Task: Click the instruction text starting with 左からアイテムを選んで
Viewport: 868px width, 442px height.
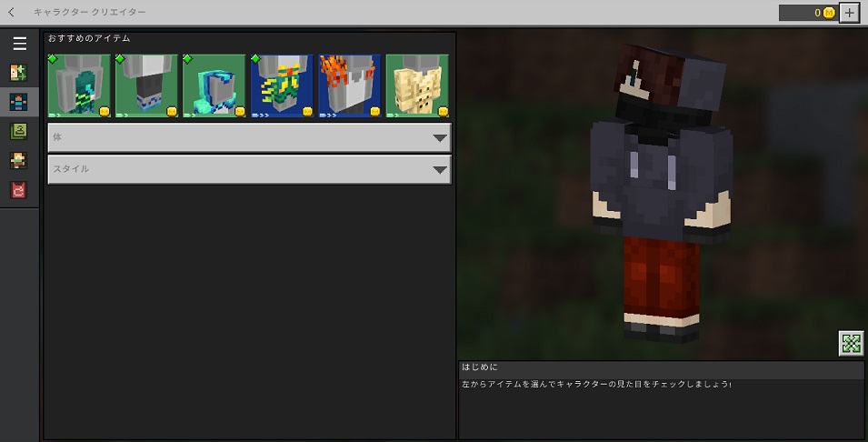Action: coord(597,384)
